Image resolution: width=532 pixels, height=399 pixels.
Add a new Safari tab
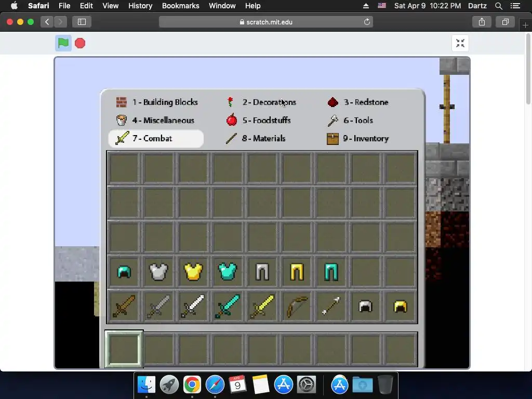pos(525,25)
